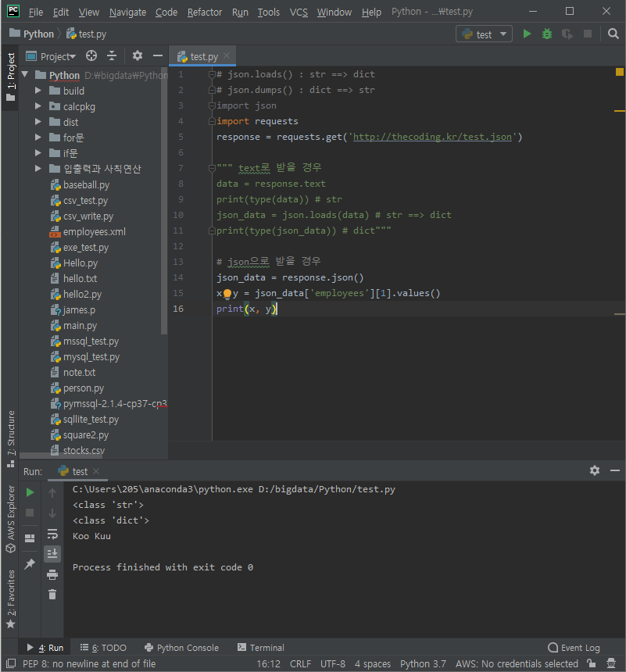Viewport: 626px width, 672px height.
Task: Click the UTF-8 encoding status item
Action: pos(333,664)
